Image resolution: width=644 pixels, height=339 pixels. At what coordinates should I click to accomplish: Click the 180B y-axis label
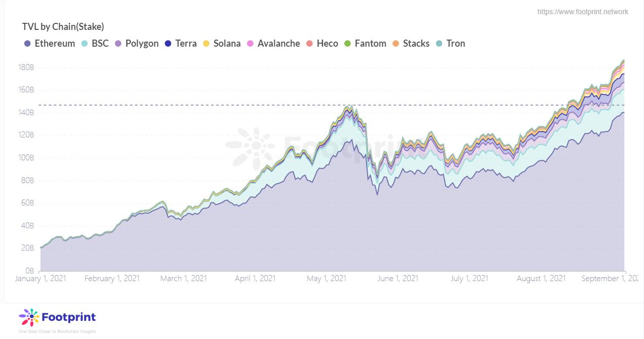[x=26, y=67]
